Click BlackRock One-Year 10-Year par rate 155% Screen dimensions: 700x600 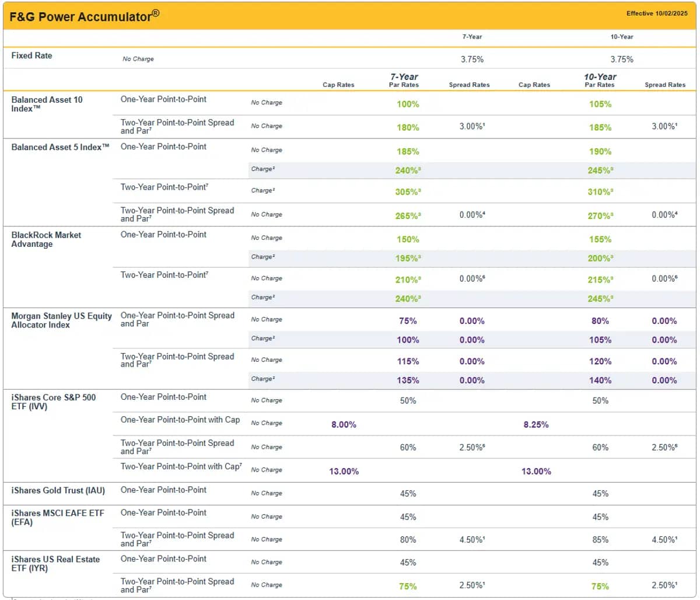tap(600, 239)
